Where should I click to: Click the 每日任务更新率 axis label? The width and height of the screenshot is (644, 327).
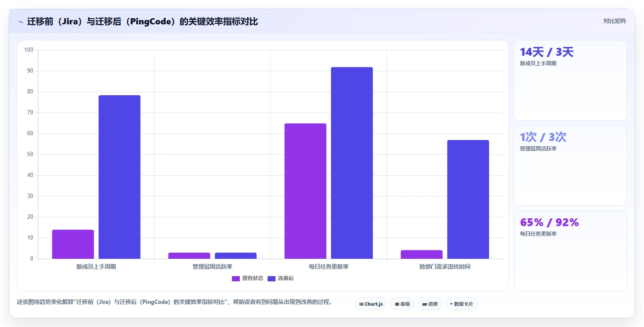tap(329, 267)
